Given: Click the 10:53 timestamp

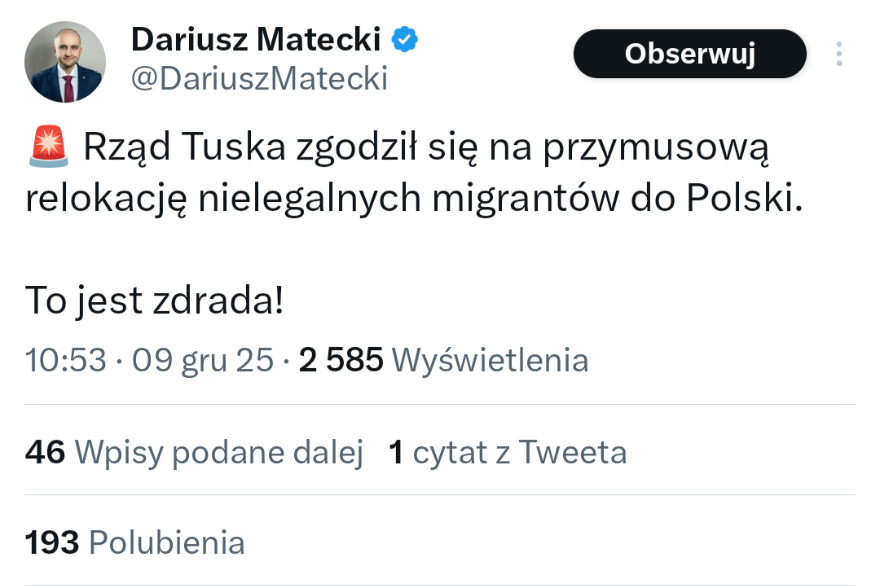Looking at the screenshot, I should [x=65, y=359].
